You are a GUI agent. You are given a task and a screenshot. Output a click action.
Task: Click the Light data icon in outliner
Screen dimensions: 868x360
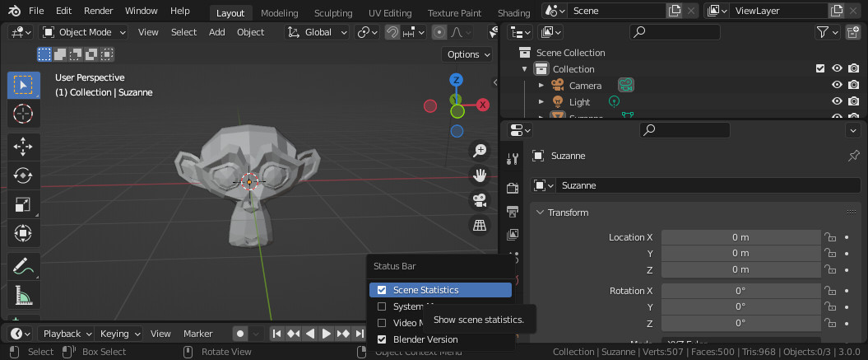point(614,101)
